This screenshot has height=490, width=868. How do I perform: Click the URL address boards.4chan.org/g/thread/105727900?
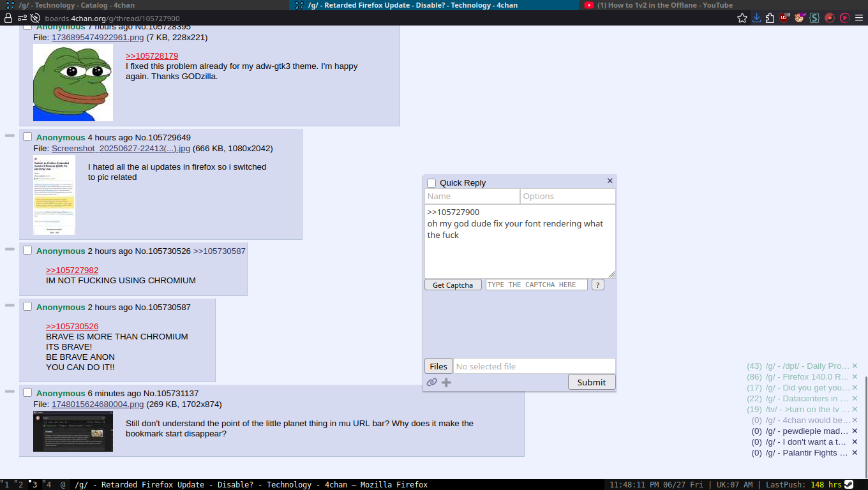tap(112, 18)
